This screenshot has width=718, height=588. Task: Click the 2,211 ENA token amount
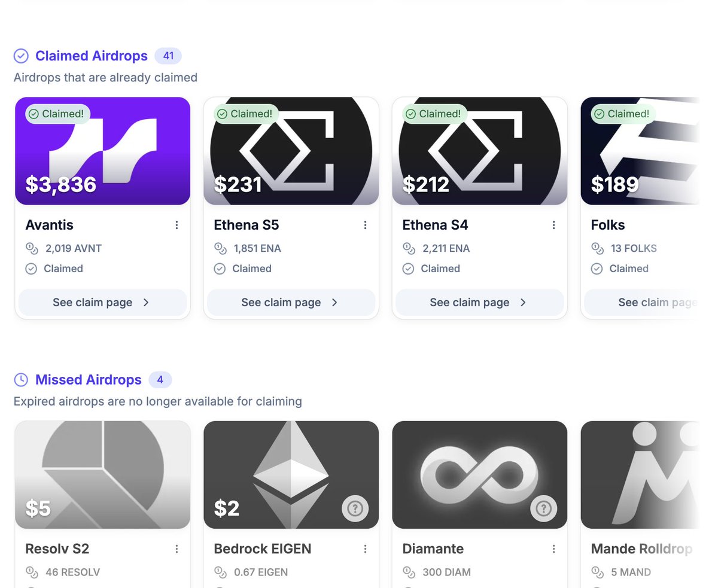tap(446, 248)
